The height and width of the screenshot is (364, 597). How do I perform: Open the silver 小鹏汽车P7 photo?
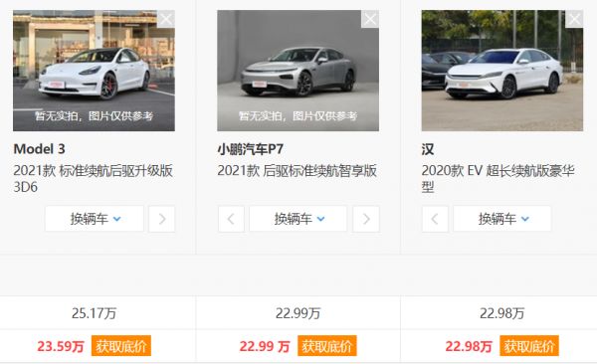point(298,71)
